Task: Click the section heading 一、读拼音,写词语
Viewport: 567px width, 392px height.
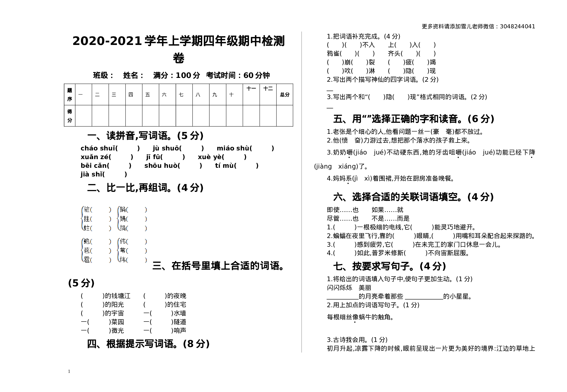Action: tap(145, 136)
